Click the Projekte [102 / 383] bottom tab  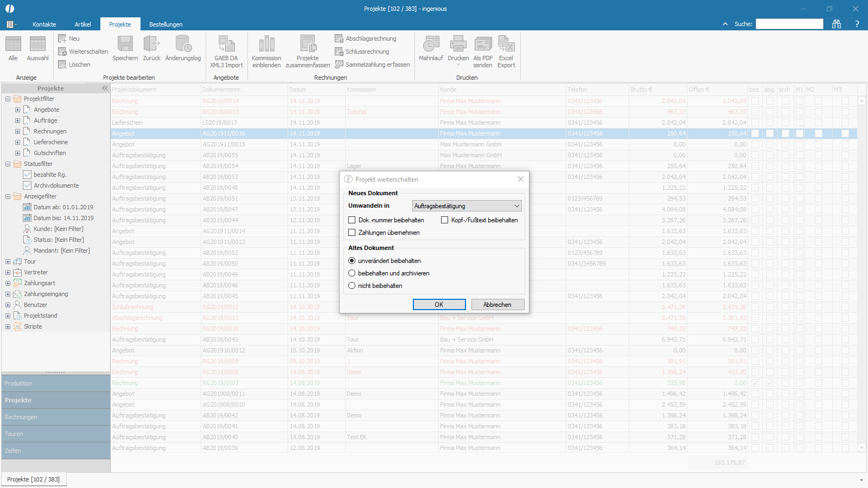[34, 479]
